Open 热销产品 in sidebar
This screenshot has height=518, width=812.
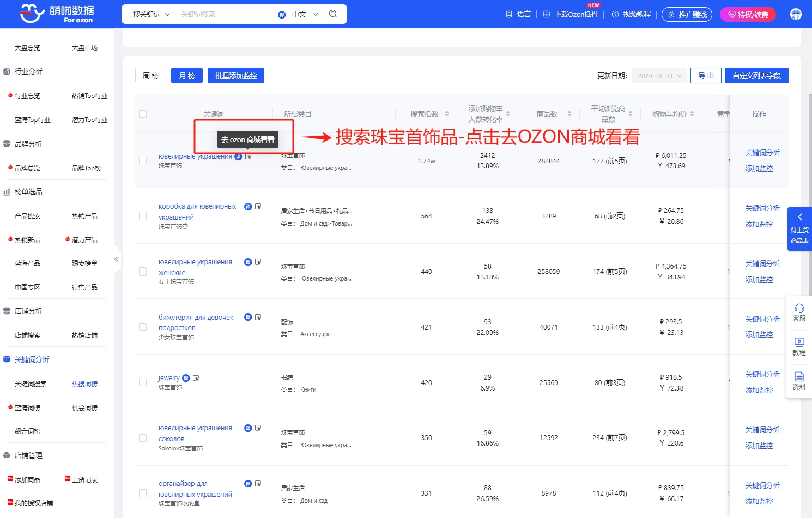[84, 216]
